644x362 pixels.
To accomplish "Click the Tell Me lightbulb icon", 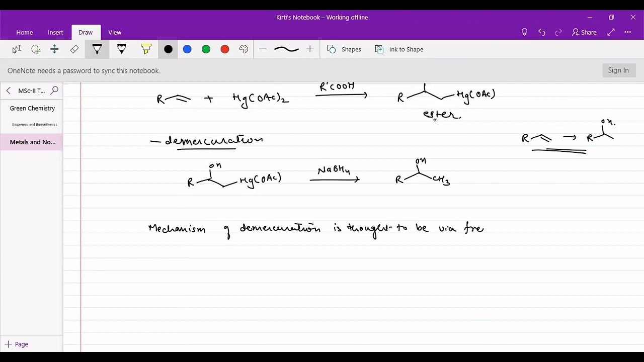I will [524, 32].
